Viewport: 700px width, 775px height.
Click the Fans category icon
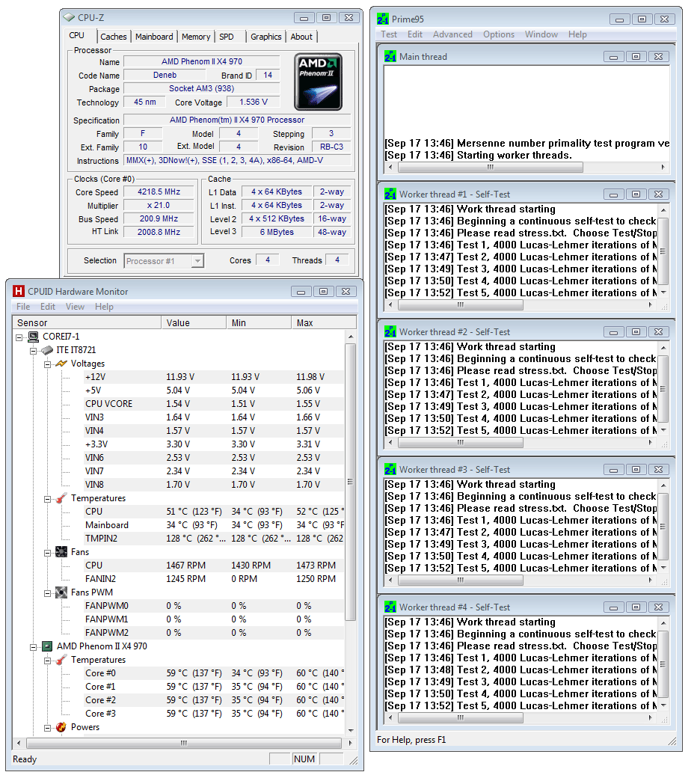coord(61,552)
